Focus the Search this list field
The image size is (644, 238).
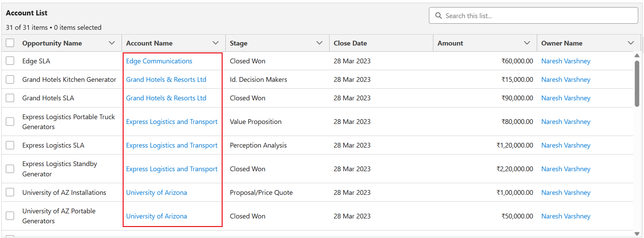(x=533, y=16)
